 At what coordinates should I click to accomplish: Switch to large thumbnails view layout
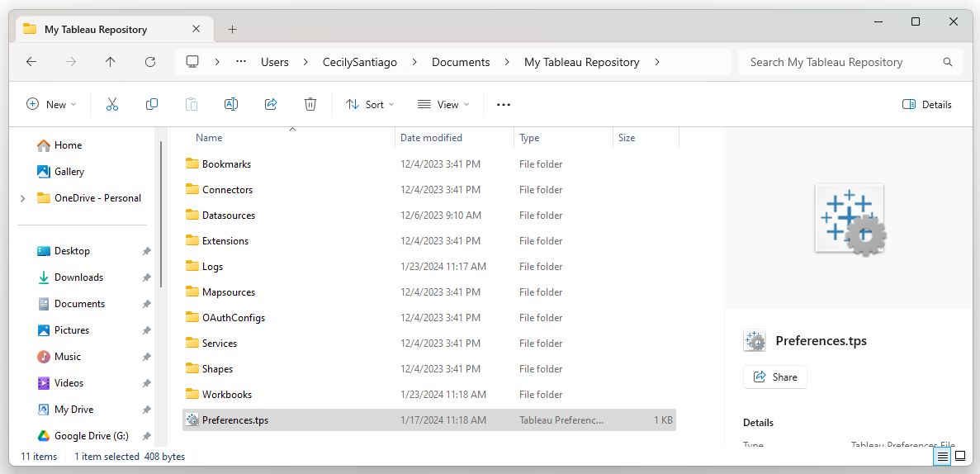tap(961, 457)
